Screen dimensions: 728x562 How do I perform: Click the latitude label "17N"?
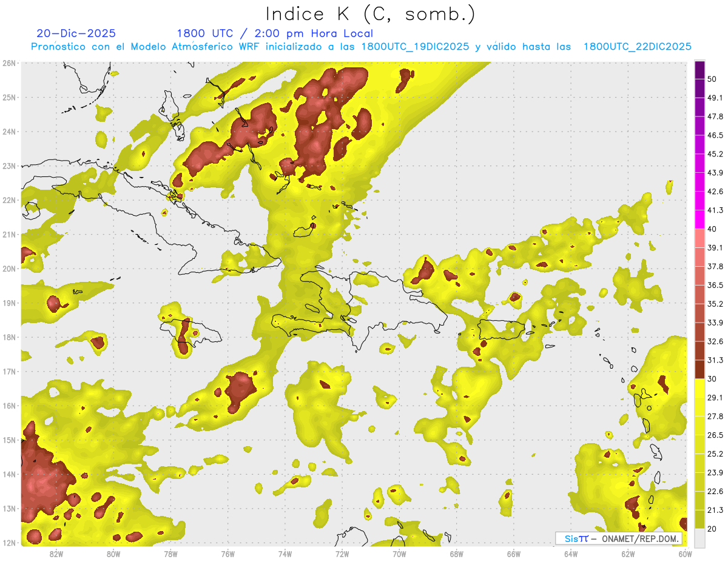pos(9,372)
